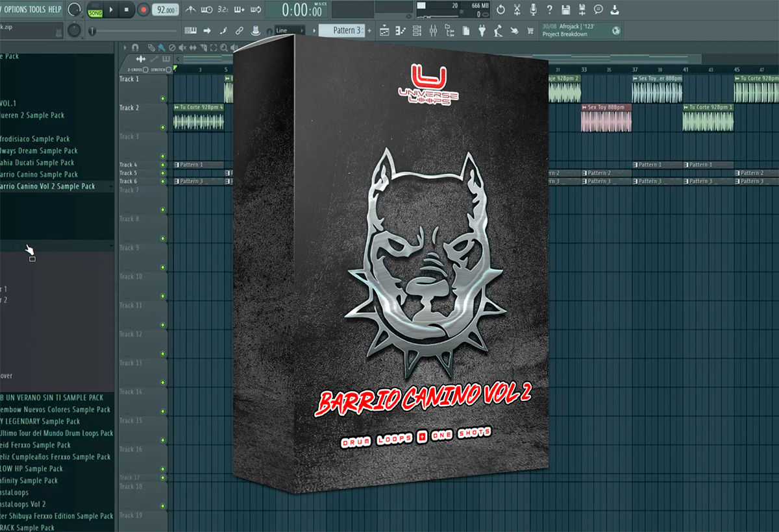Toggle the wait-for-input-to-record icon
The image size is (779, 532).
(207, 10)
